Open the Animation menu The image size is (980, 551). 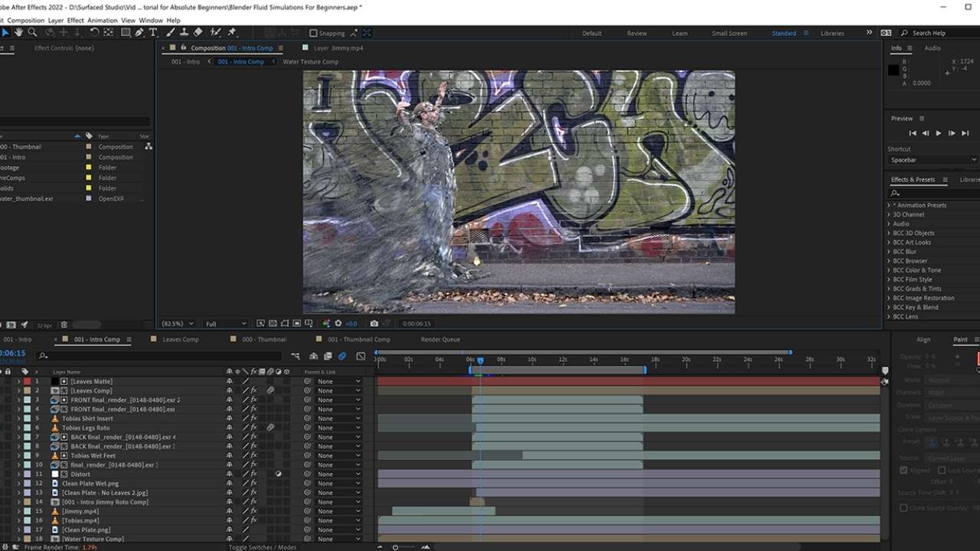pyautogui.click(x=102, y=21)
